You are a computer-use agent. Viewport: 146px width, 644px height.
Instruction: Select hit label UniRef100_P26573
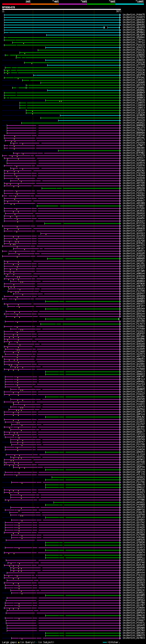pyautogui.click(x=133, y=251)
